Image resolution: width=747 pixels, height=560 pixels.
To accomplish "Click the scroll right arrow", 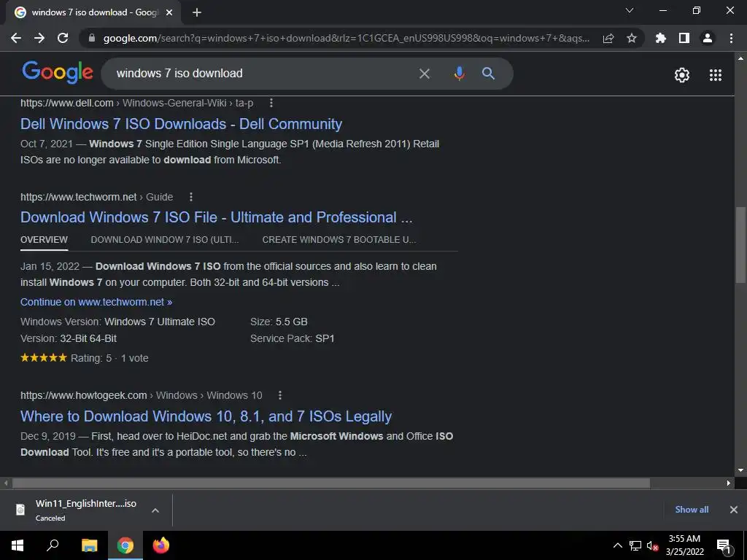I will (729, 483).
